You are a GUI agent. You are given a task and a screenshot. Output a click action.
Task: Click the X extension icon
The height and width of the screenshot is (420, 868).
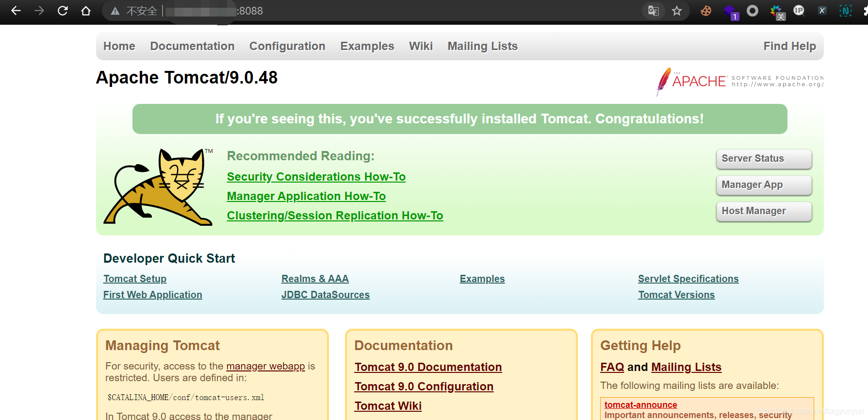[822, 11]
